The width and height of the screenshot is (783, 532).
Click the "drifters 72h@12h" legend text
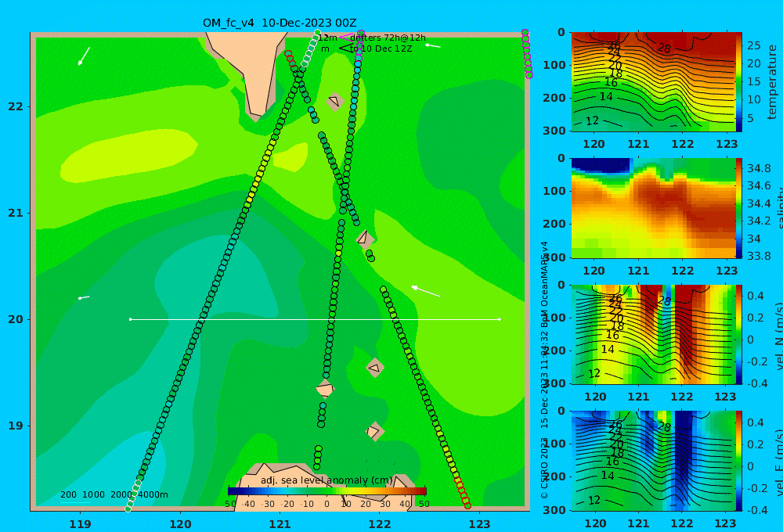tap(388, 38)
